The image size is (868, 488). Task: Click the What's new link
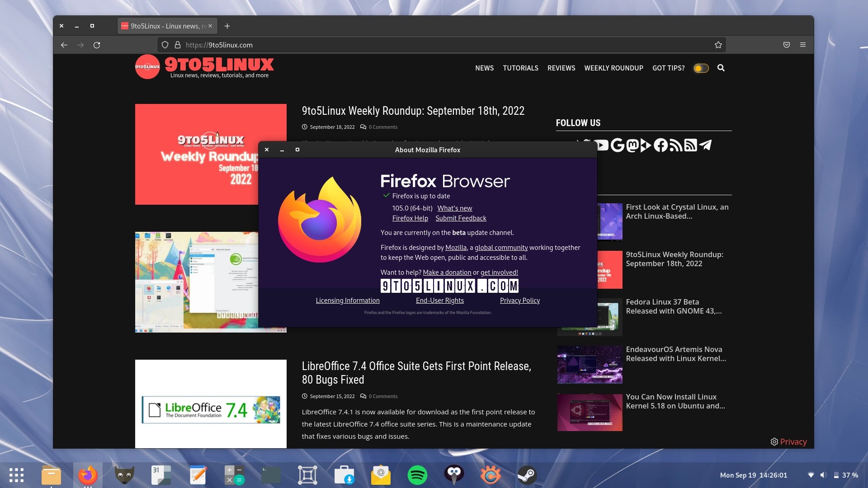click(455, 208)
